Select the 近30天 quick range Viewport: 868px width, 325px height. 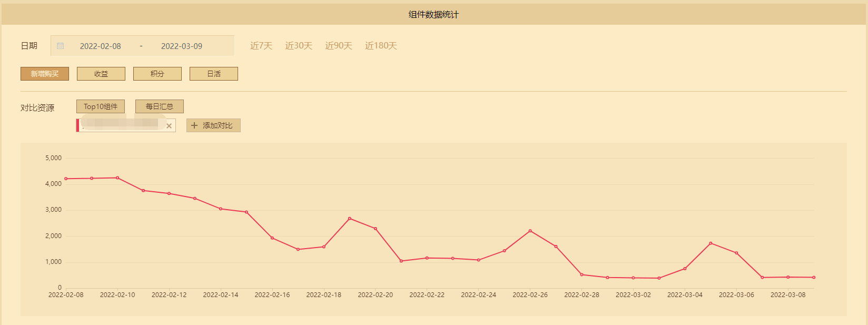(299, 46)
